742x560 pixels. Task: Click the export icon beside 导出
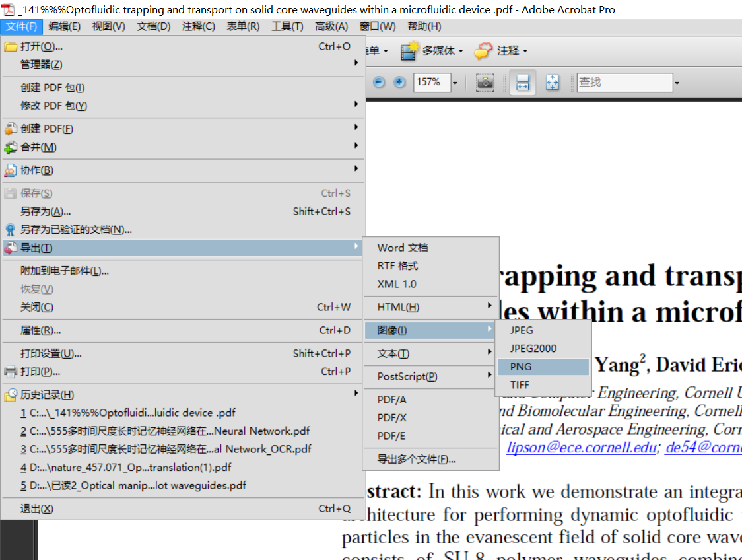11,248
